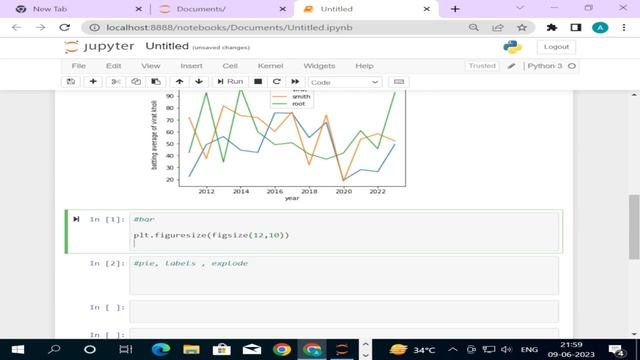Click into the #pie, labels, explode cell
Viewport: 640px width, 360px height.
tap(344, 276)
